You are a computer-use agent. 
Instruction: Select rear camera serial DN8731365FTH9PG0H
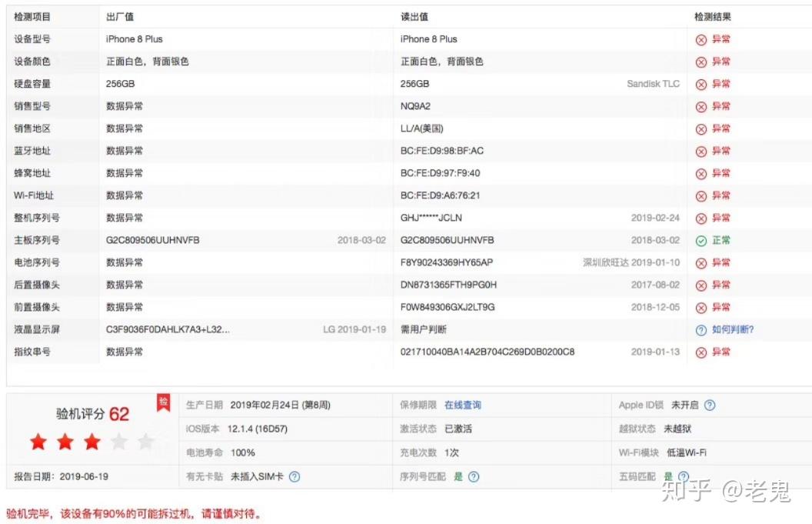pos(448,285)
